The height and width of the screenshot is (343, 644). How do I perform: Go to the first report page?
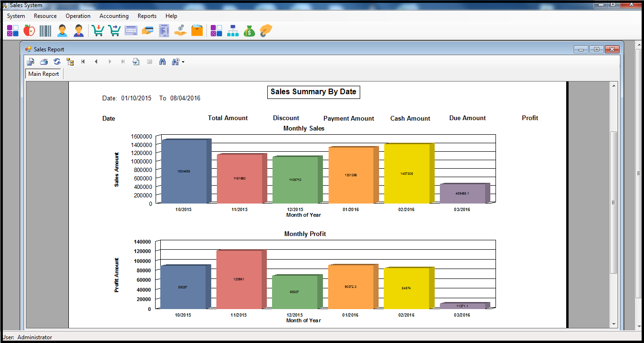(83, 62)
